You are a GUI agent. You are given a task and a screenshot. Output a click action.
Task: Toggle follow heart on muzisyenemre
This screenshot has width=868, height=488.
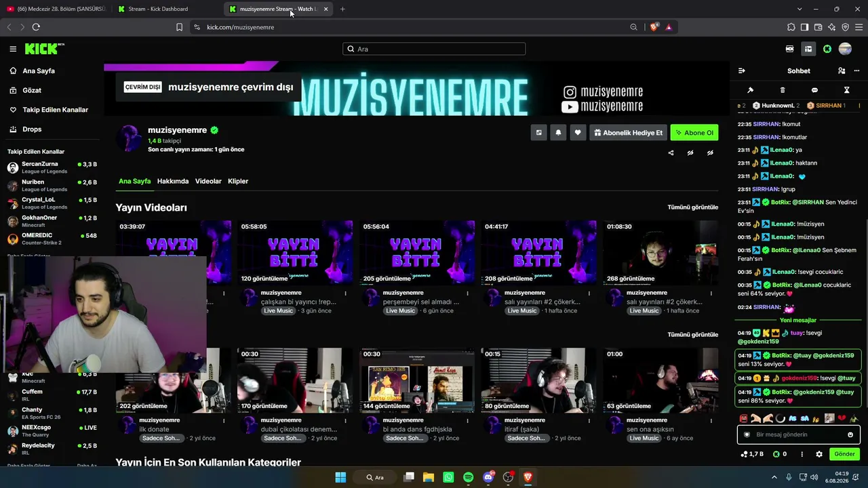coord(578,133)
